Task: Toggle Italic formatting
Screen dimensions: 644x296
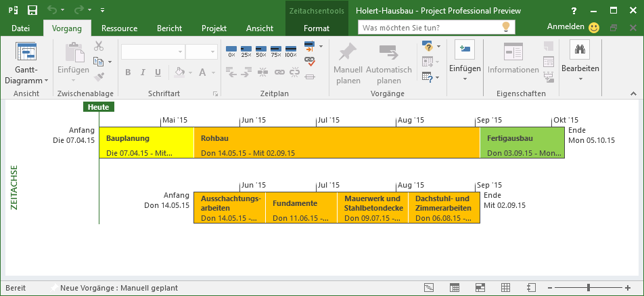Action: coord(143,72)
